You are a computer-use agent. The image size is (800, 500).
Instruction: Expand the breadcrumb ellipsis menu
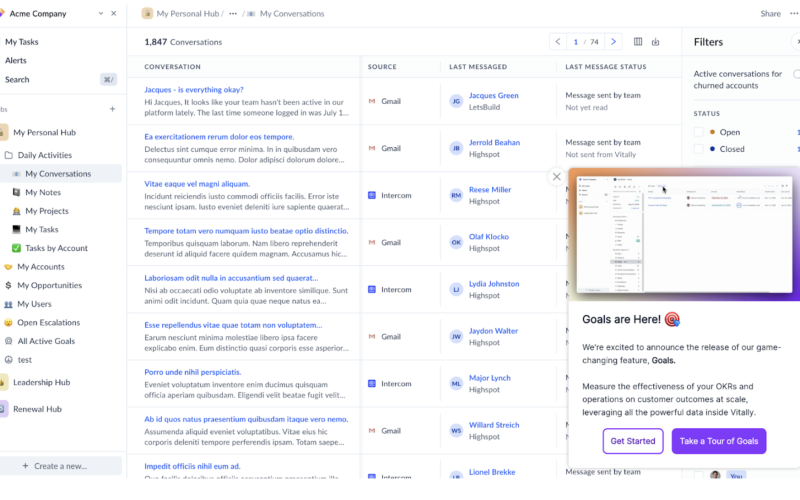[x=233, y=14]
